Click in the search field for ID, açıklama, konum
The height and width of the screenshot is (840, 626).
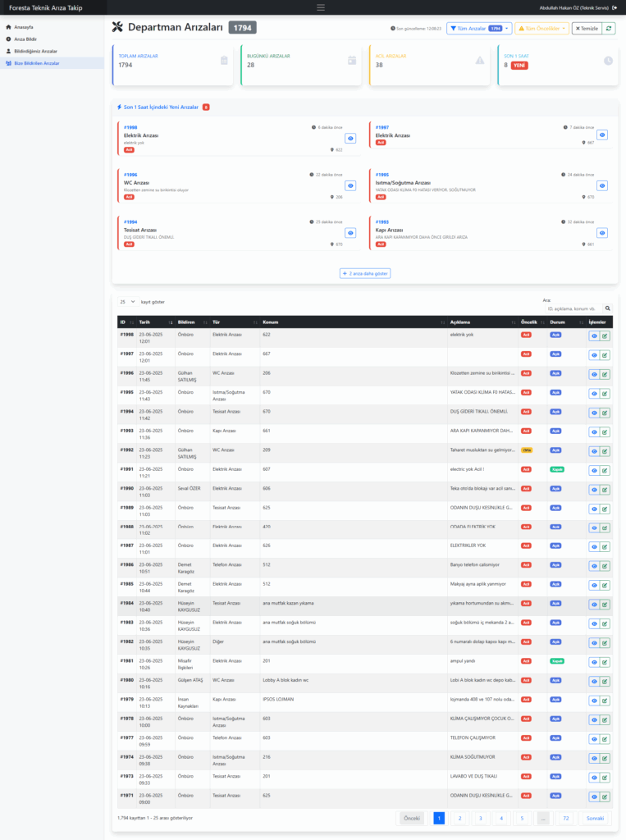coord(573,308)
